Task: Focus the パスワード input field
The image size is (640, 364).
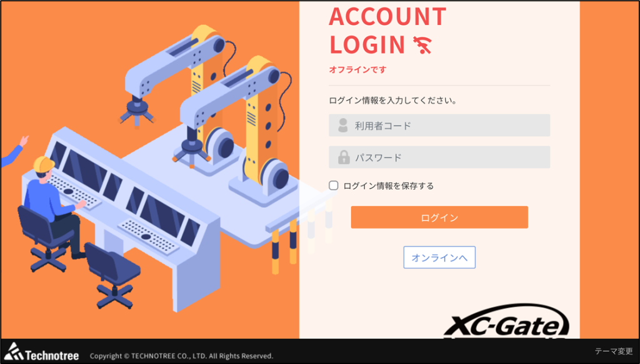Action: point(439,157)
